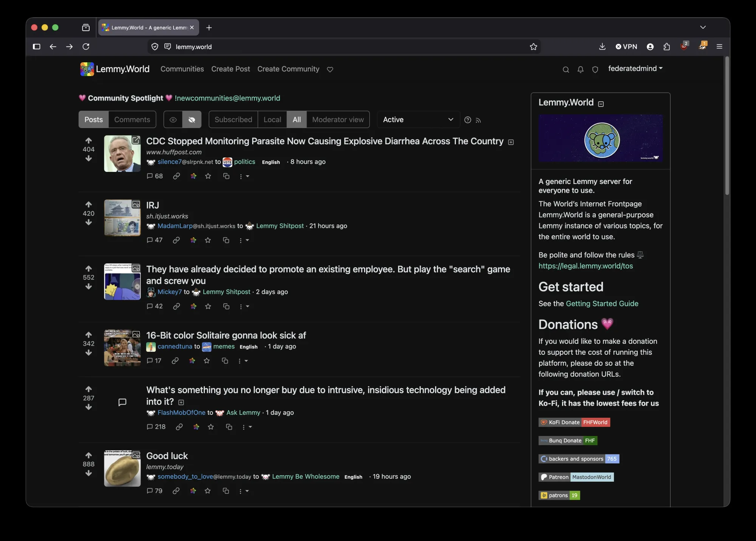756x541 pixels.
Task: Open a new browser tab
Action: [x=209, y=28]
